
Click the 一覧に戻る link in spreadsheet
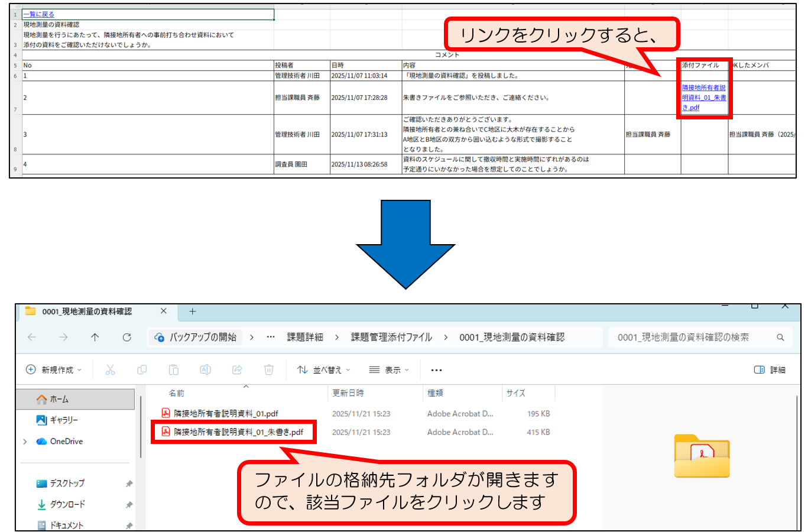[x=39, y=14]
